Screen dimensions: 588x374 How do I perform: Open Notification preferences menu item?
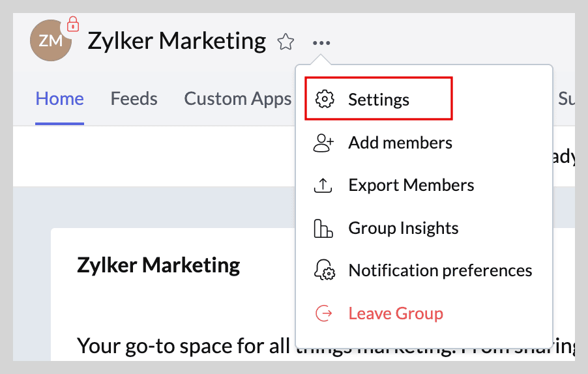[x=440, y=271]
